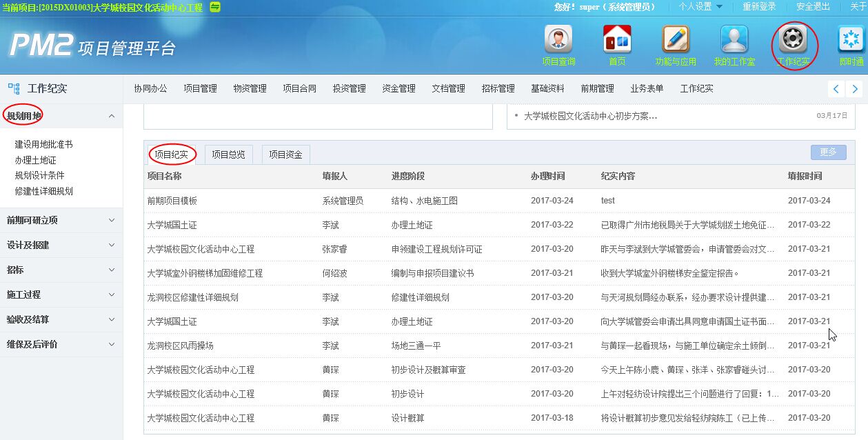Screen dimensions: 868x440
Task: Select 办理土地证 in sidebar tree
Action: (35, 160)
